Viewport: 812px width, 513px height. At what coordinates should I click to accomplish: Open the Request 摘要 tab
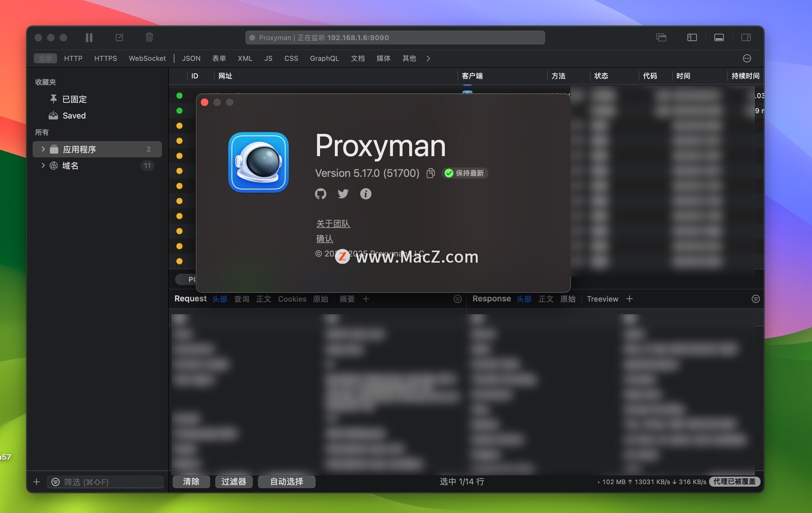pos(347,299)
